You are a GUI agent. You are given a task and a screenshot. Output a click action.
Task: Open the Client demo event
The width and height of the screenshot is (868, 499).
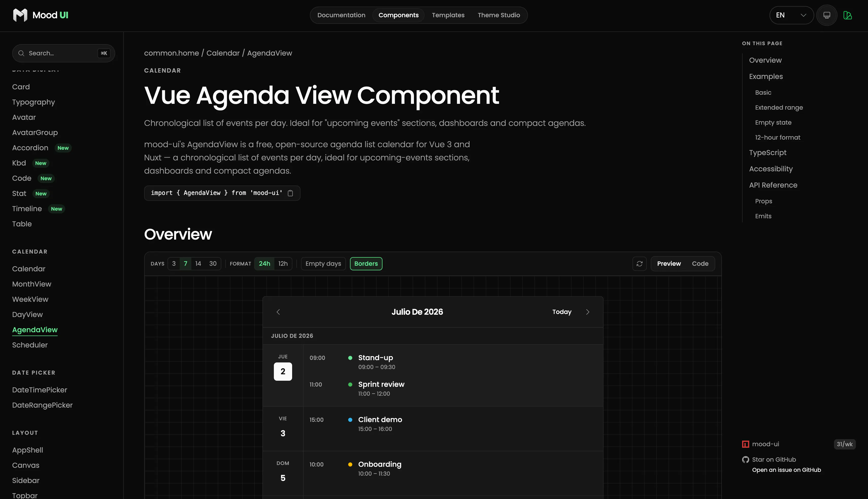point(380,420)
